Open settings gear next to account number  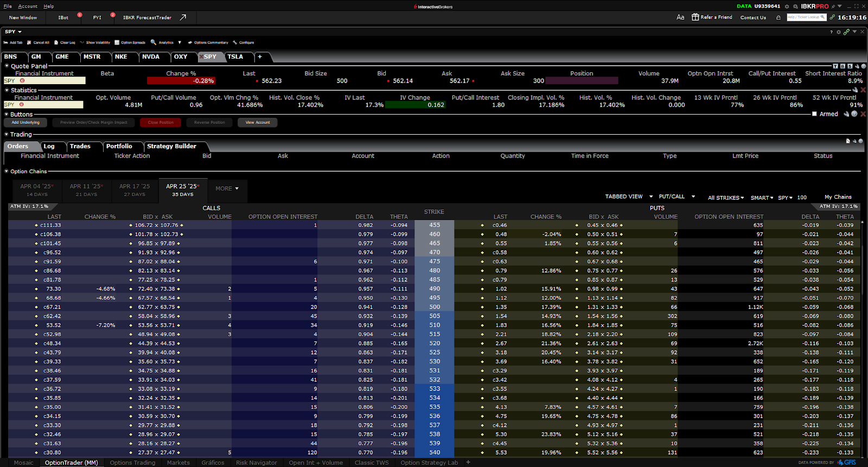(x=787, y=7)
